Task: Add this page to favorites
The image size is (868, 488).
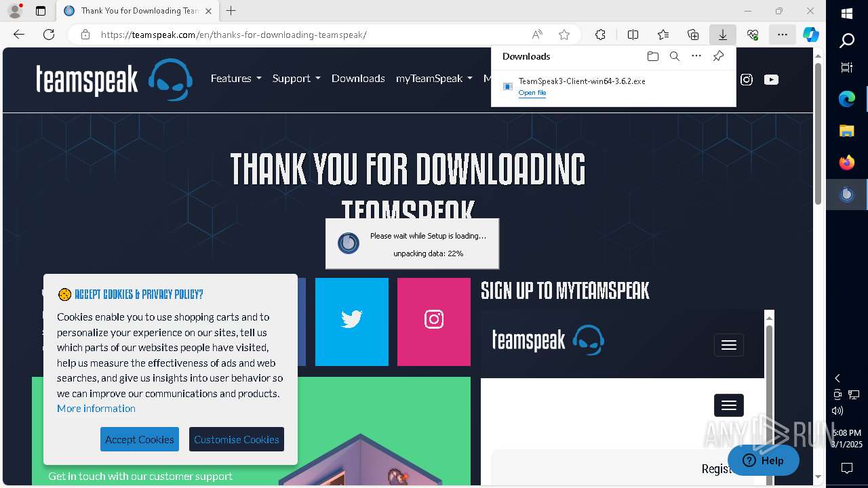Action: click(x=564, y=35)
